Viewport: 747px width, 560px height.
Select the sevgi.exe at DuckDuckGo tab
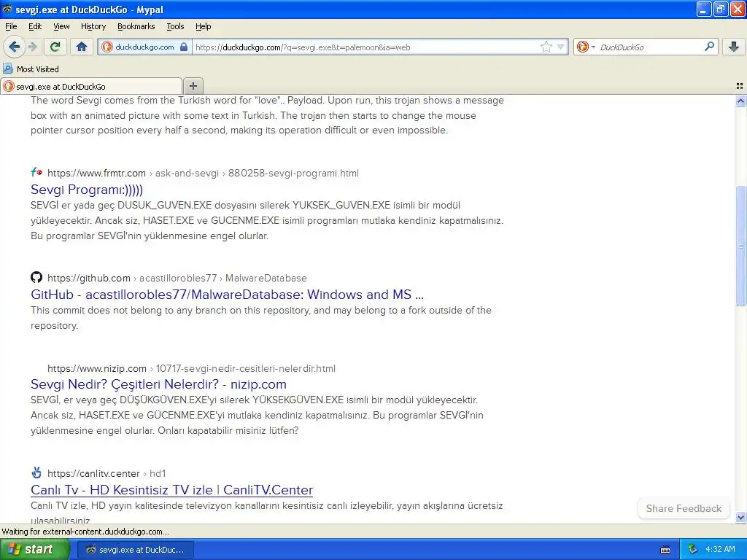point(91,86)
